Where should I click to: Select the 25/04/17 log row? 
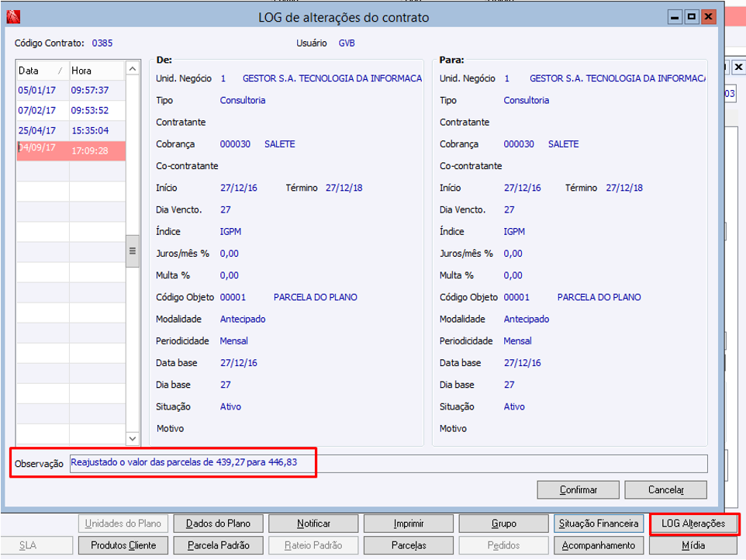[71, 130]
